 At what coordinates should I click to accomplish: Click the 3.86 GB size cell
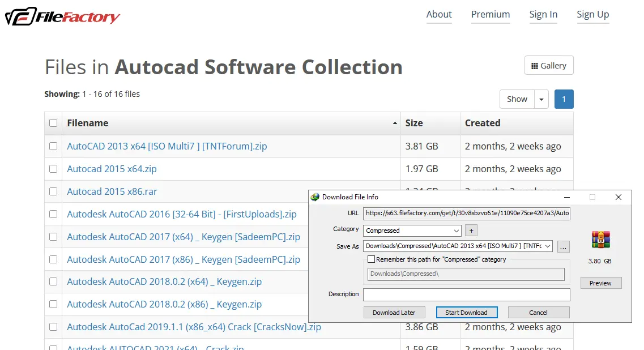click(422, 327)
